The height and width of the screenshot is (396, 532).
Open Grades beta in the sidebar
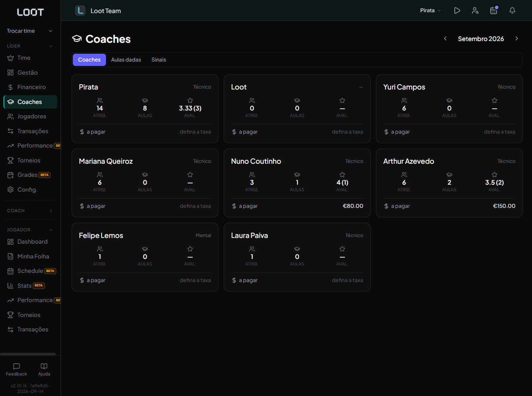click(x=30, y=175)
